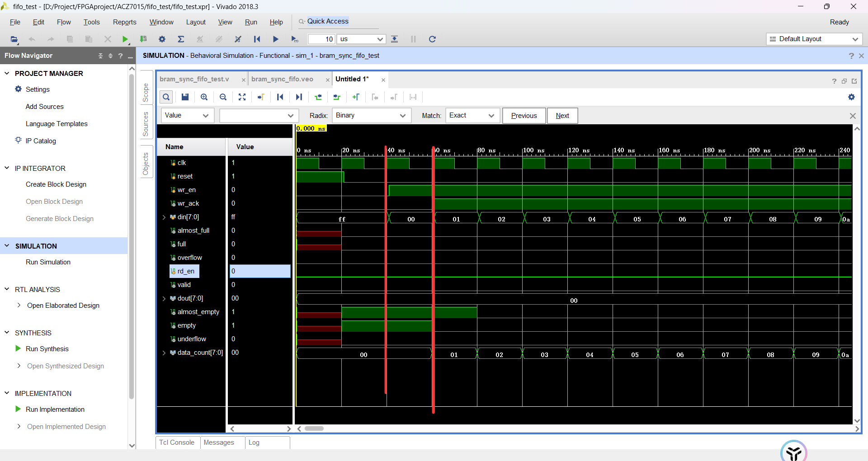The image size is (868, 461).
Task: Click the Previous match button
Action: click(x=524, y=116)
